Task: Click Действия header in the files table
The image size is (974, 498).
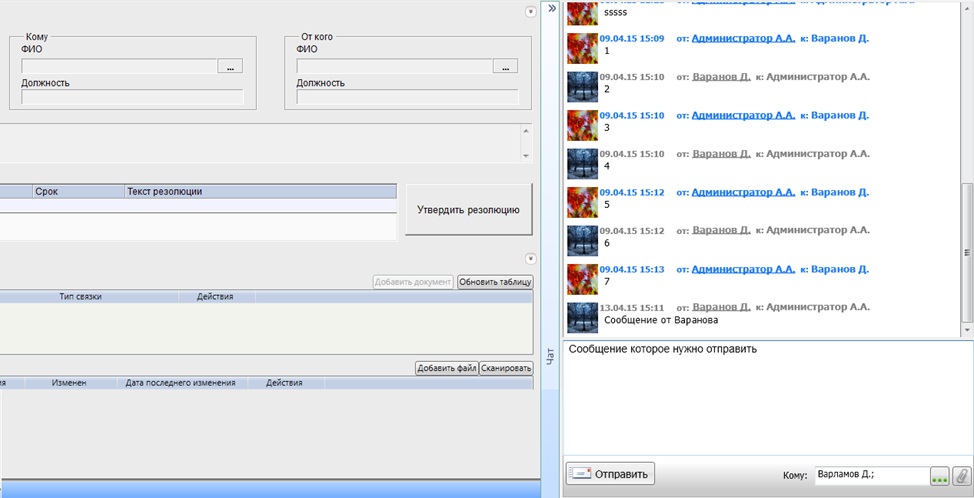Action: click(284, 383)
